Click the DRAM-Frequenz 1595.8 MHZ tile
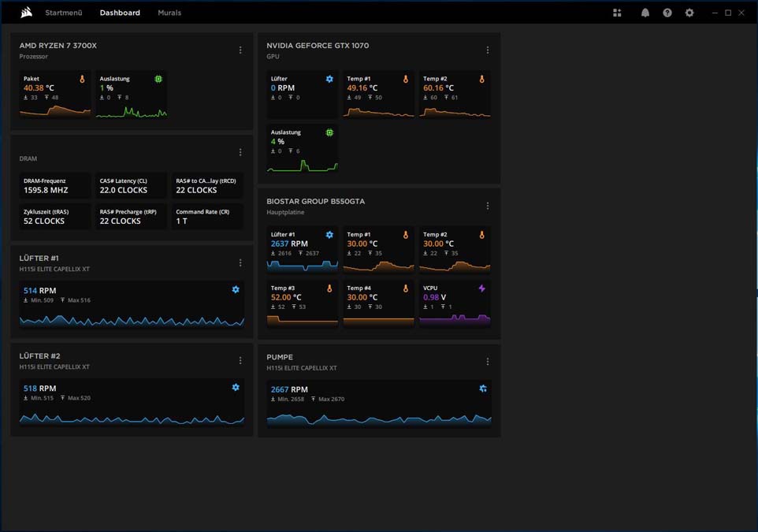The width and height of the screenshot is (758, 532). [x=54, y=186]
